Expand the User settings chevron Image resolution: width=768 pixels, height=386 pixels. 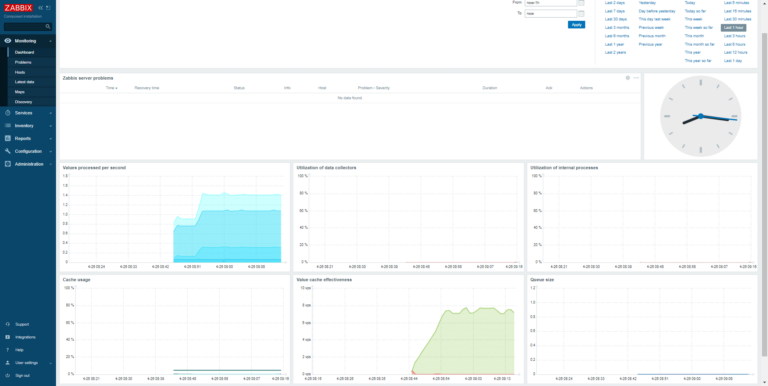(51, 363)
